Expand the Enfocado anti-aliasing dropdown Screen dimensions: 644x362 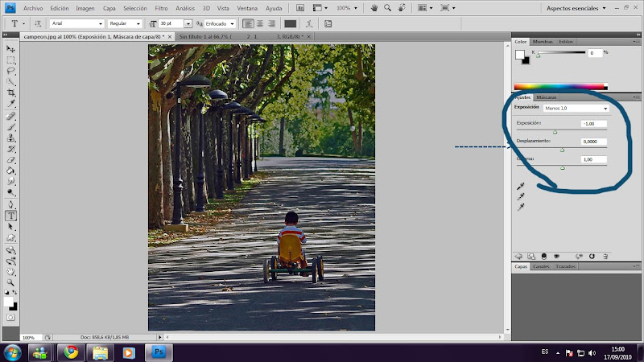(x=220, y=24)
